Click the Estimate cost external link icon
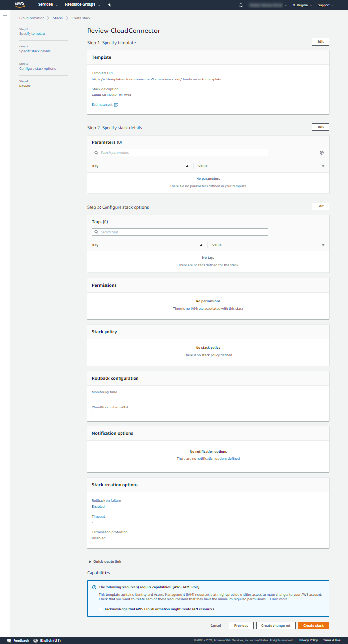This screenshot has height=644, width=348. click(116, 104)
